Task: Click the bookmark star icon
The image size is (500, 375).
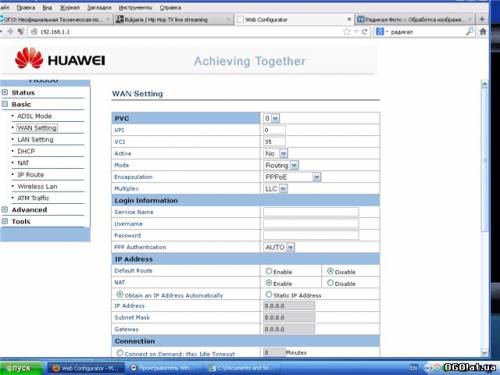Action: [347, 32]
